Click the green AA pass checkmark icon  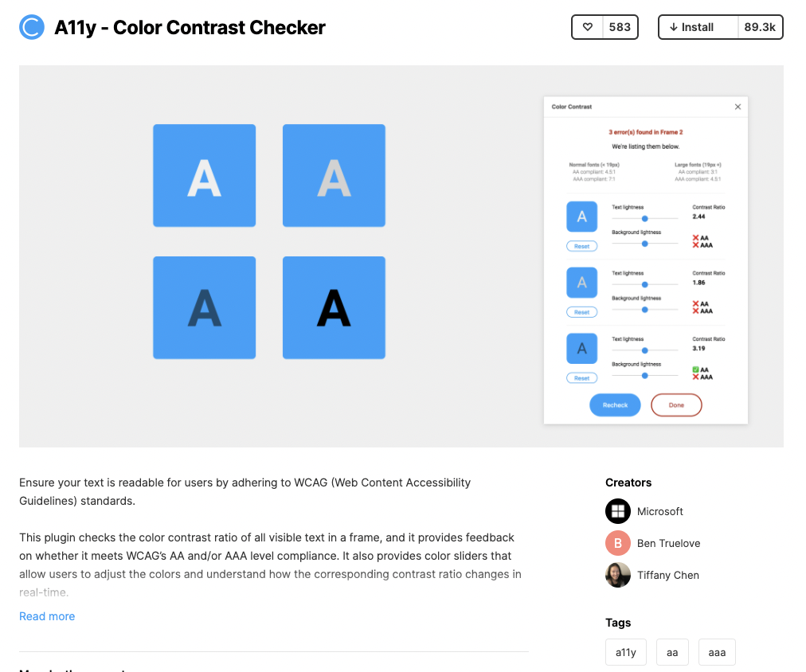695,369
